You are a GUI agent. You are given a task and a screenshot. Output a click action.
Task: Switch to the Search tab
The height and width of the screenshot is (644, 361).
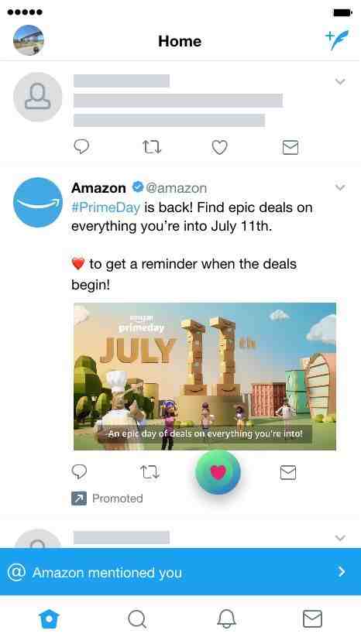pos(137,618)
